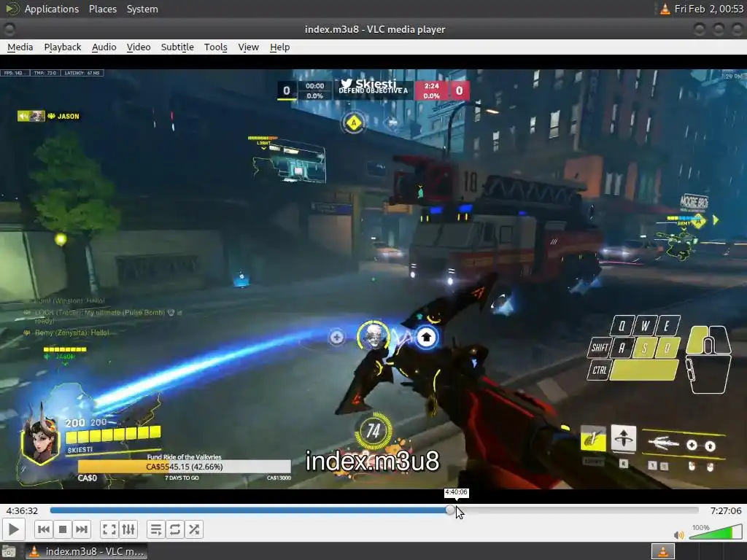Toggle loop repeat mode

click(175, 529)
